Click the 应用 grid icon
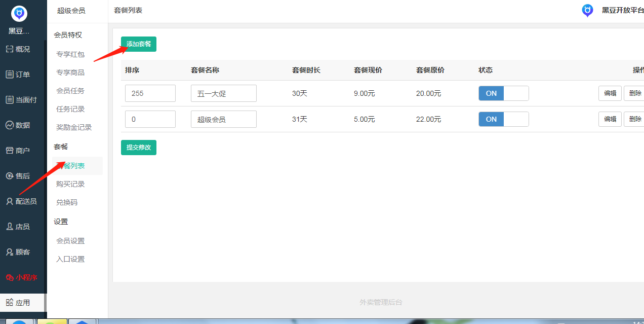Screen dimensions: 644x324 coord(9,303)
